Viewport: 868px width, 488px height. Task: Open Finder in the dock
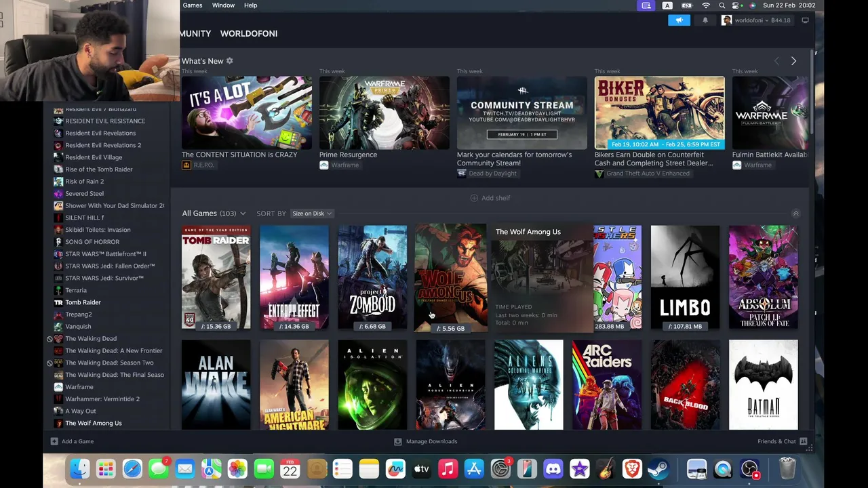click(x=80, y=469)
